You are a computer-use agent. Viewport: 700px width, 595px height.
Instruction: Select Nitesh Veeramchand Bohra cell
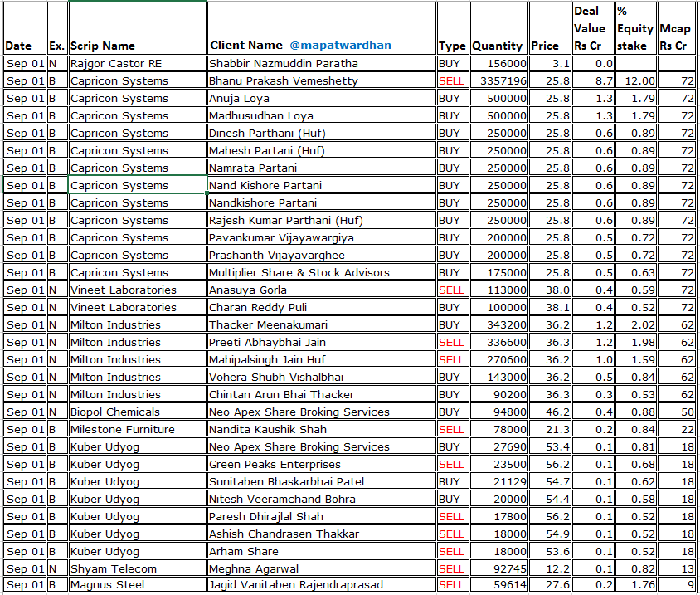point(322,499)
